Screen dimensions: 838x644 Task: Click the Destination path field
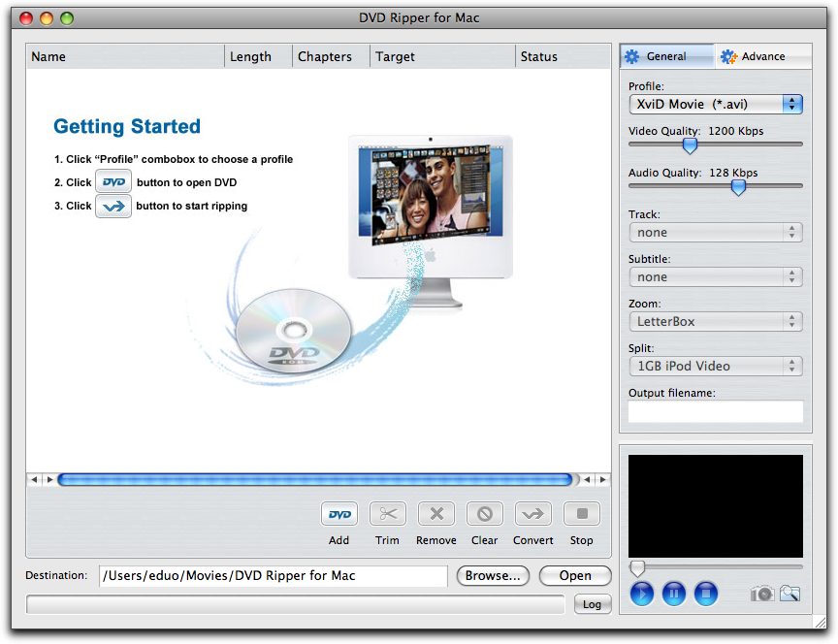pos(274,575)
